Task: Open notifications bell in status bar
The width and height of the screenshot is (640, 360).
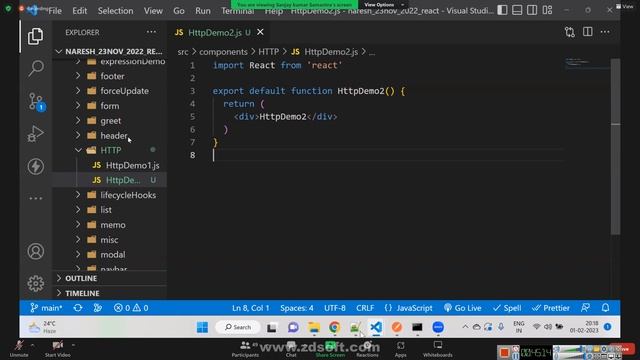Action: (x=605, y=308)
